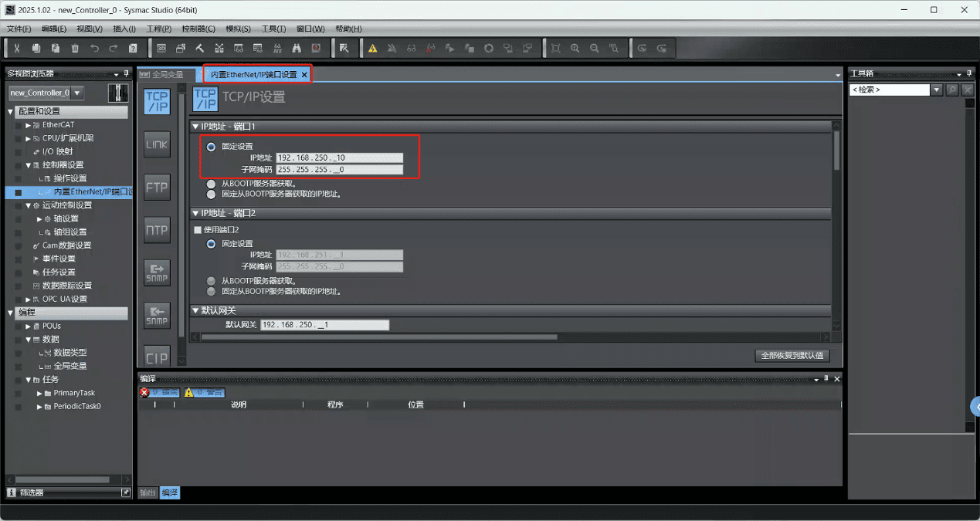Select 从BOOTP服务器获取 for 端口1

[x=212, y=183]
